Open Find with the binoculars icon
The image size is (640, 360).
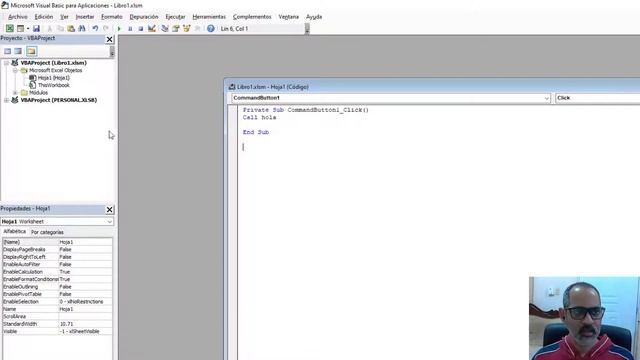82,29
